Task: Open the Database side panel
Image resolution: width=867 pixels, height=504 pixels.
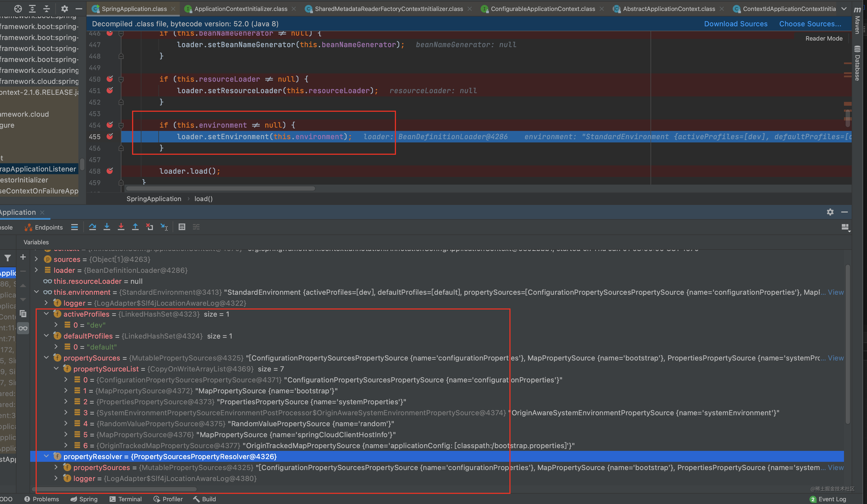Action: click(857, 64)
